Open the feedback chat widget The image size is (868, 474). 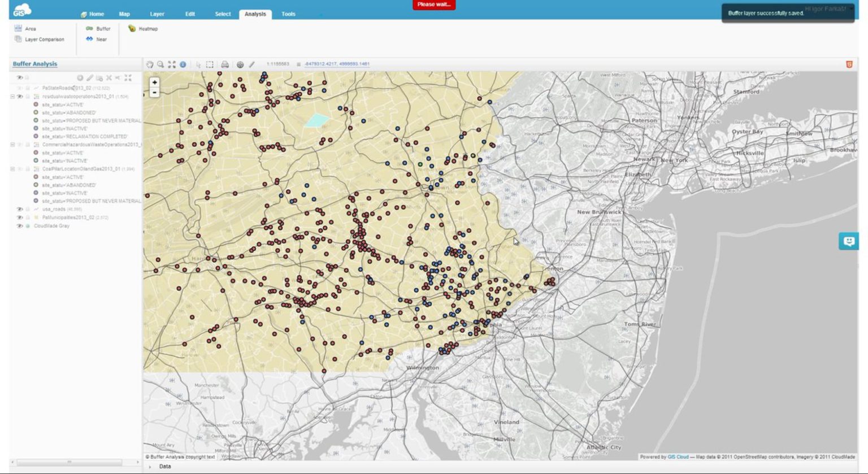point(848,241)
